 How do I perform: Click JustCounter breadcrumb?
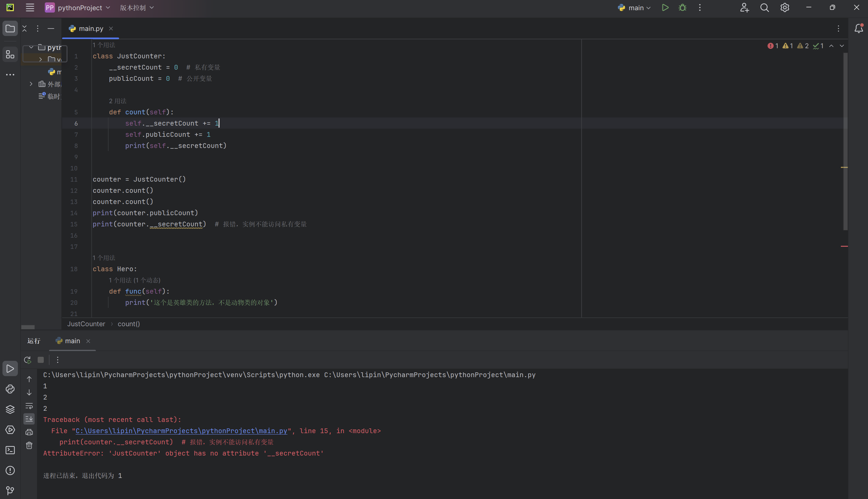click(86, 324)
